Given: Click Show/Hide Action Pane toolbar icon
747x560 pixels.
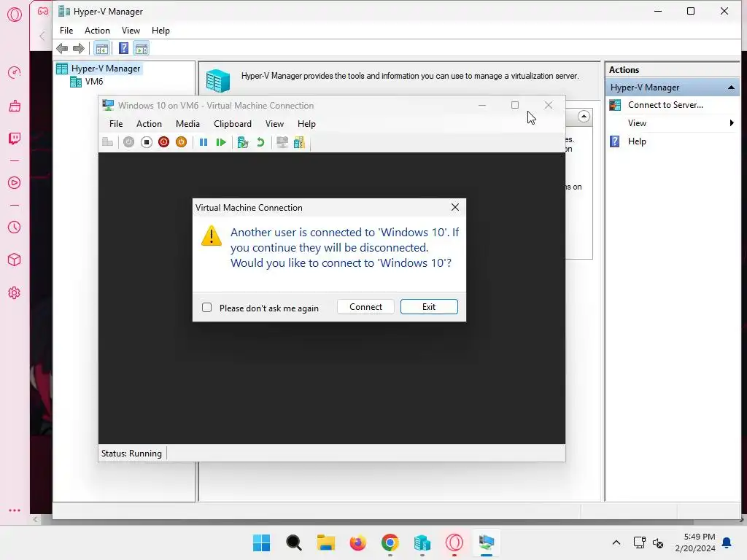Looking at the screenshot, I should (x=142, y=48).
